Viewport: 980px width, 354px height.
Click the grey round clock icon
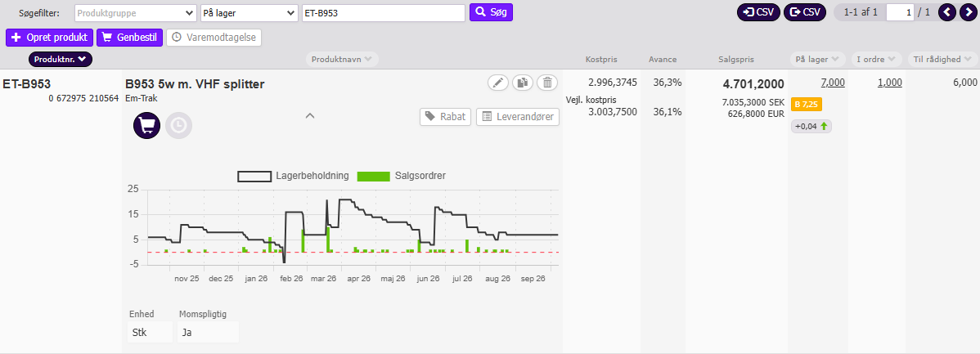tap(179, 125)
